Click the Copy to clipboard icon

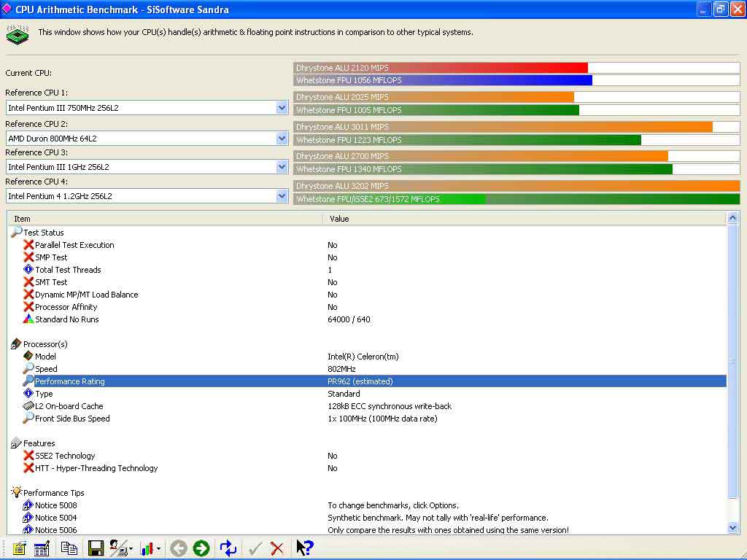pos(69,548)
